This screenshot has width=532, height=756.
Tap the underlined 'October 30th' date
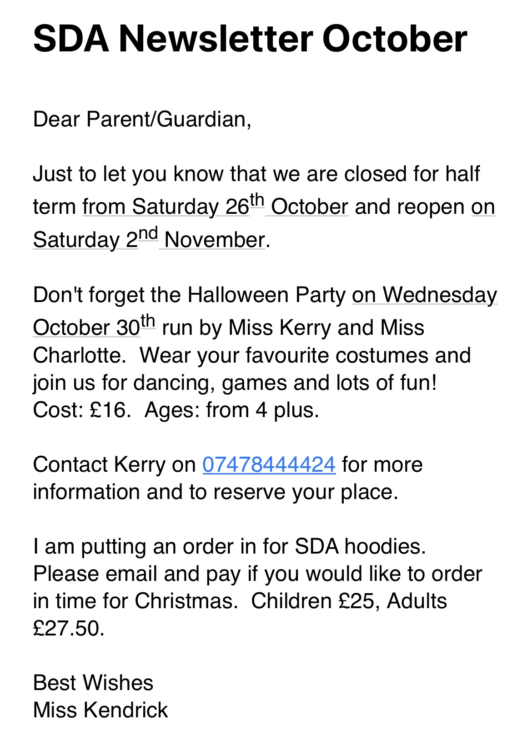(94, 327)
